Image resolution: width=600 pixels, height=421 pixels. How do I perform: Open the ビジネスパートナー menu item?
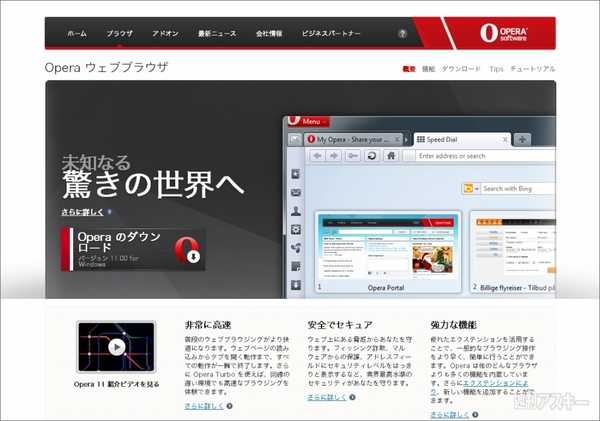click(331, 34)
